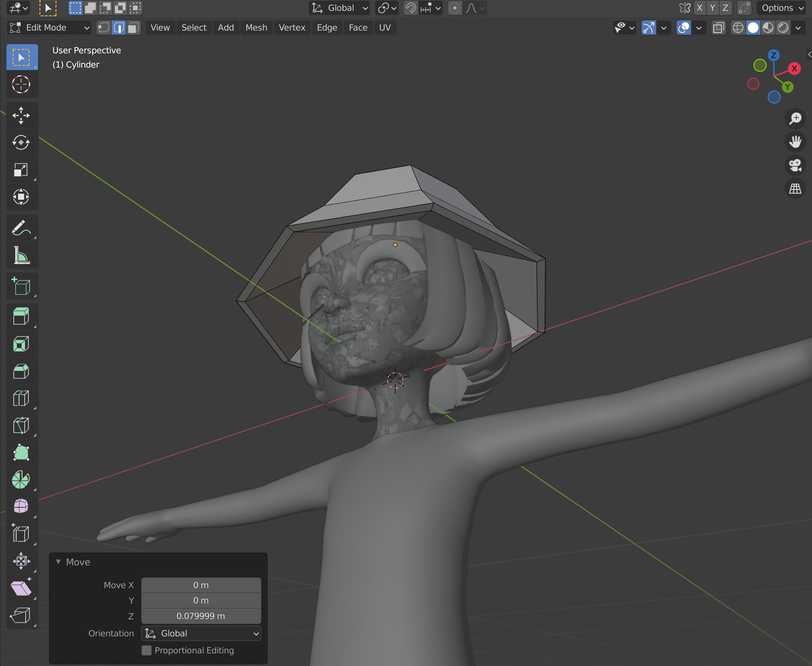Switch to vertex select mode
This screenshot has height=666, width=812.
tap(104, 28)
